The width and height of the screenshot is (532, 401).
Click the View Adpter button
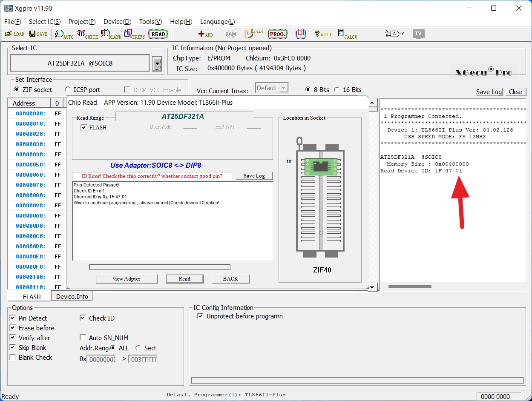[127, 279]
